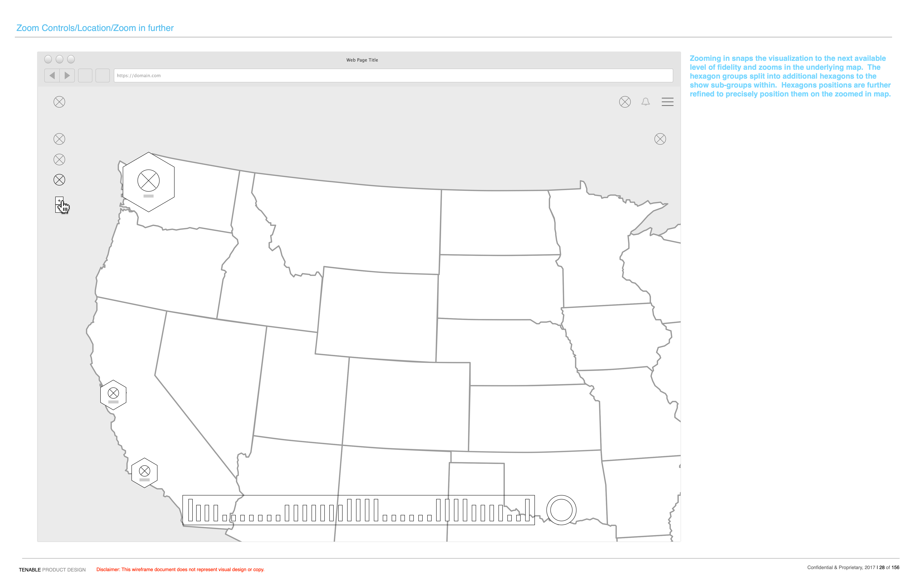Image resolution: width=908 pixels, height=588 pixels.
Task: Click large hexagon group over Washington state
Action: (148, 182)
